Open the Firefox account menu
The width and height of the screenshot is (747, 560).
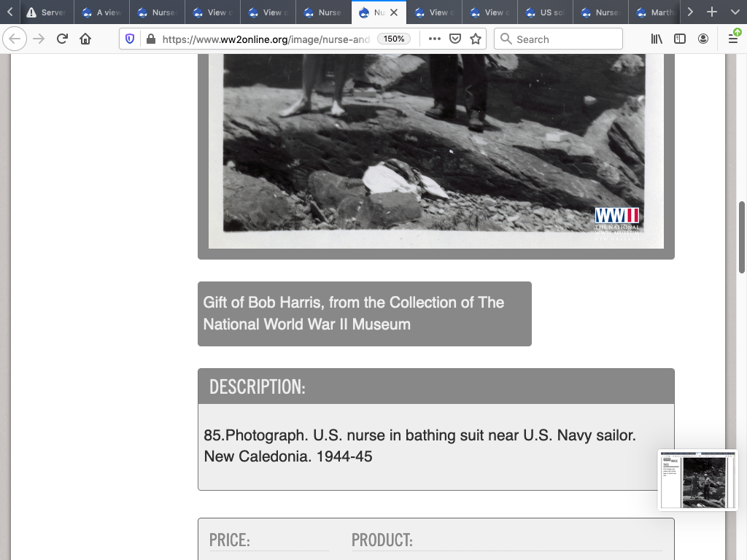pyautogui.click(x=703, y=39)
